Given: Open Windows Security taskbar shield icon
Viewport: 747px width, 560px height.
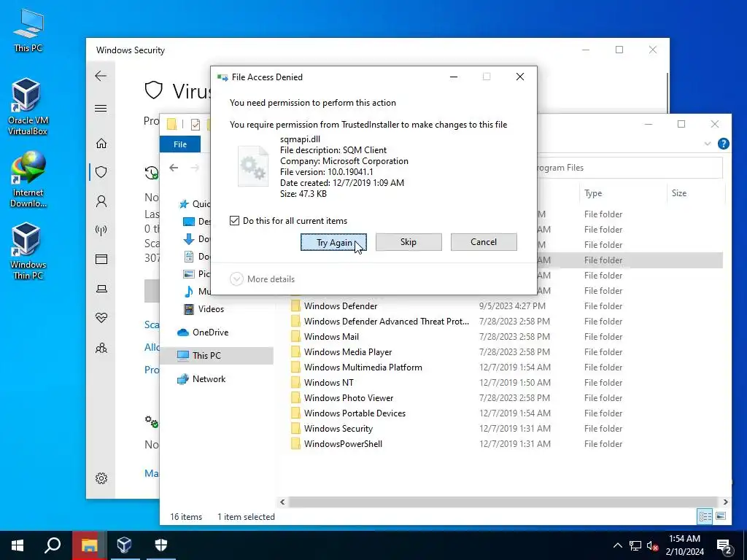Looking at the screenshot, I should pyautogui.click(x=161, y=545).
